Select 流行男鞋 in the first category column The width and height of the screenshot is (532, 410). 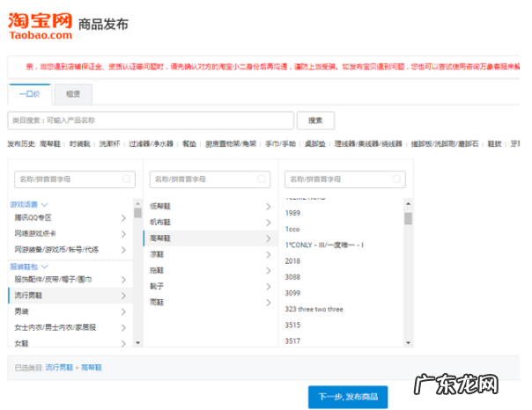pyautogui.click(x=70, y=296)
